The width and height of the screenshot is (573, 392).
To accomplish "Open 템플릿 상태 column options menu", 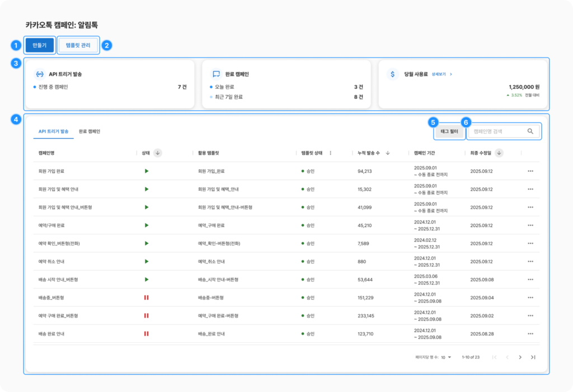I will (x=330, y=153).
